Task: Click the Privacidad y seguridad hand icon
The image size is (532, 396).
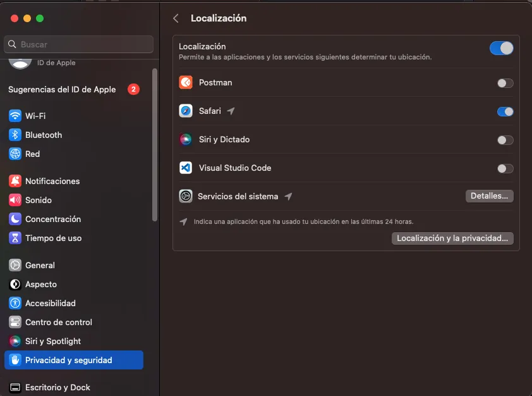Action: coord(15,360)
